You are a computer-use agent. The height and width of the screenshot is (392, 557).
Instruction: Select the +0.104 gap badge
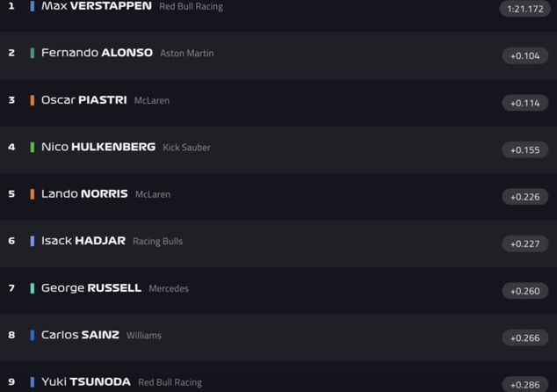pyautogui.click(x=525, y=56)
